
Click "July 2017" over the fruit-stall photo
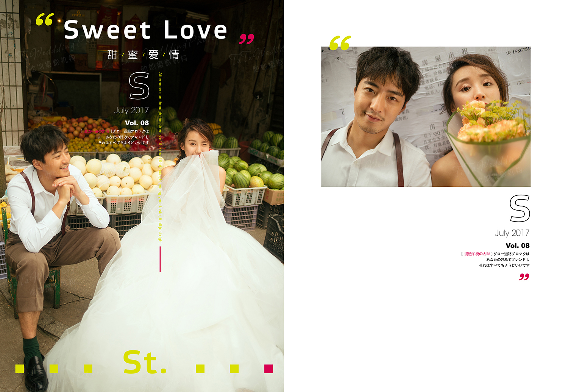(131, 110)
